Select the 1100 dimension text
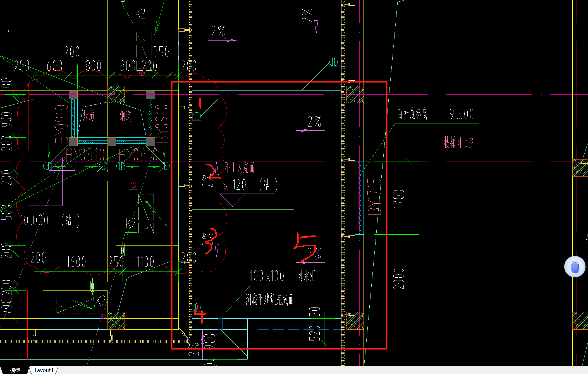This screenshot has width=588, height=374. tap(145, 262)
